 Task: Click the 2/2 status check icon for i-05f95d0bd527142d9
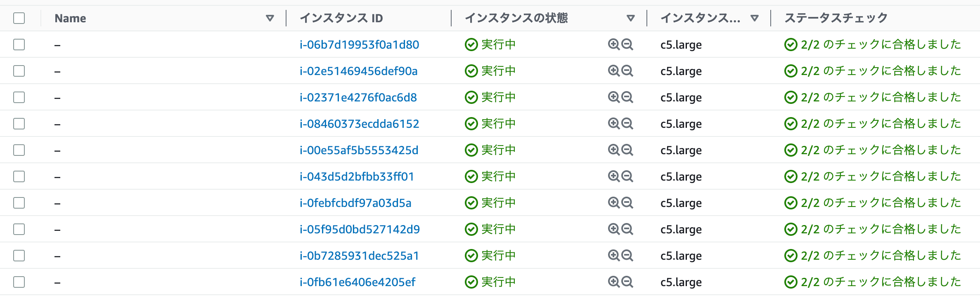[x=791, y=229]
